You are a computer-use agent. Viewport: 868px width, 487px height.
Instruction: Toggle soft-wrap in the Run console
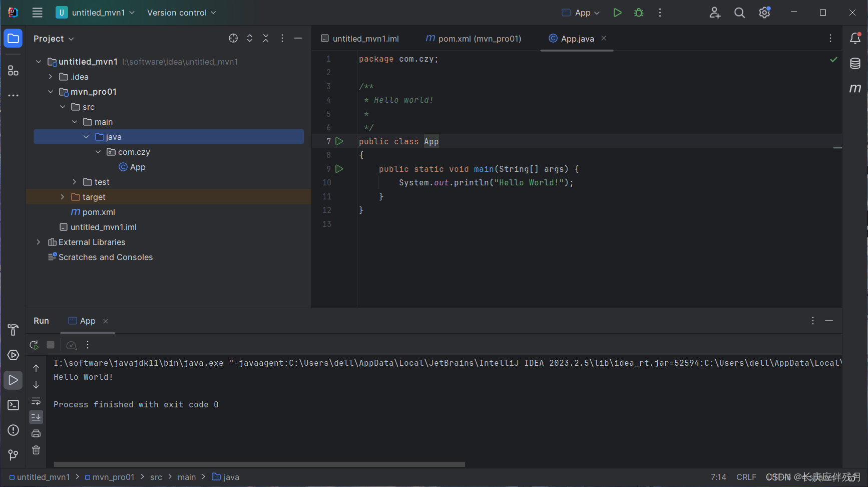click(36, 401)
